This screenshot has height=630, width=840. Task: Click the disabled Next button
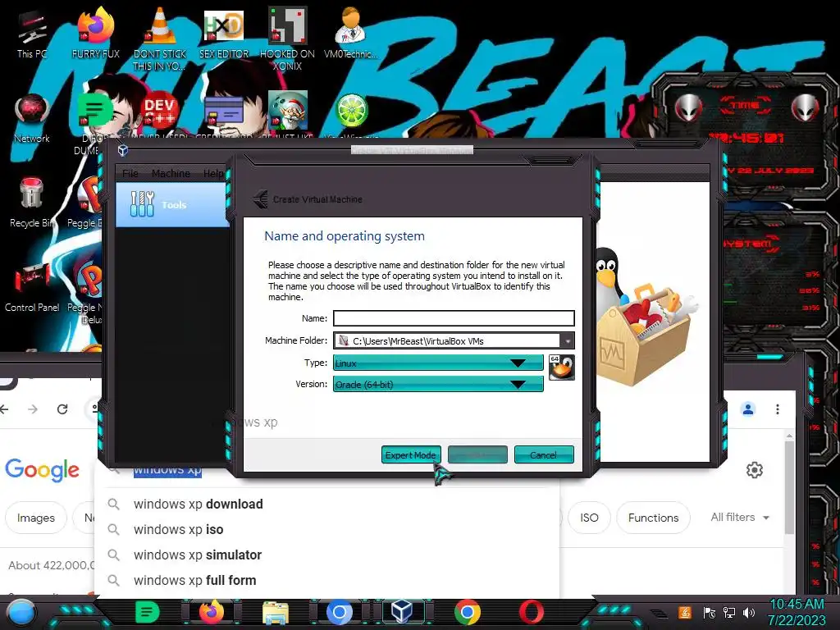pyautogui.click(x=477, y=454)
